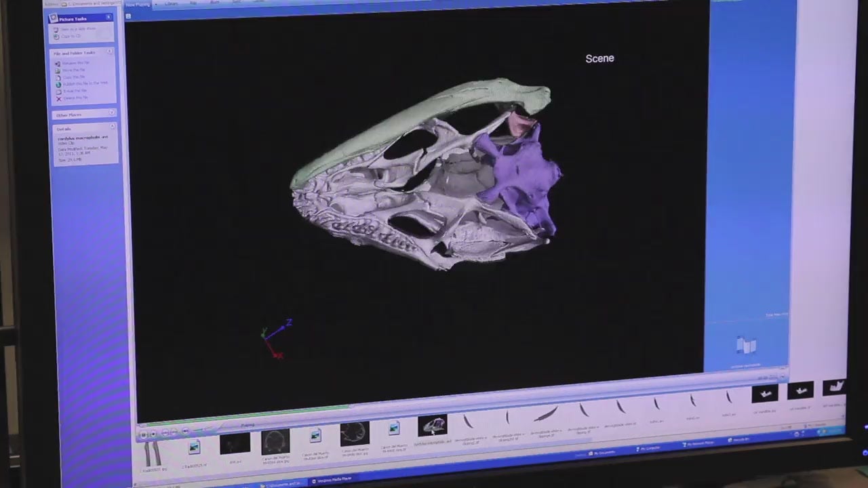Viewport: 868px width, 488px height.
Task: Open the Now Playing tab
Action: [x=138, y=4]
